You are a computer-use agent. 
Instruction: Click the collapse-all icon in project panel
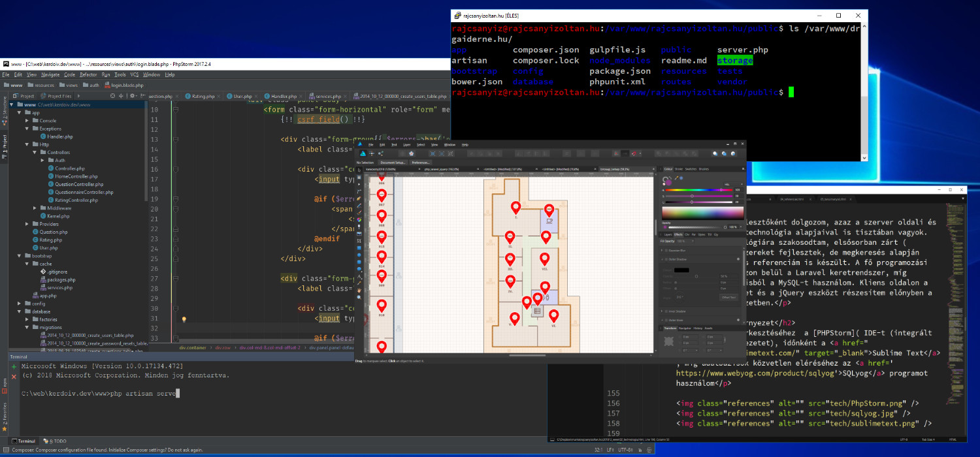(x=121, y=96)
